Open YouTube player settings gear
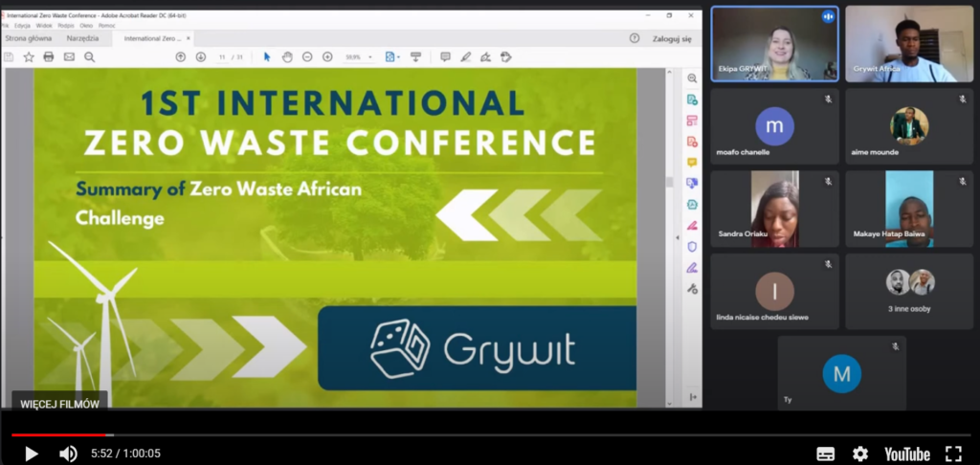The height and width of the screenshot is (465, 980). point(860,454)
